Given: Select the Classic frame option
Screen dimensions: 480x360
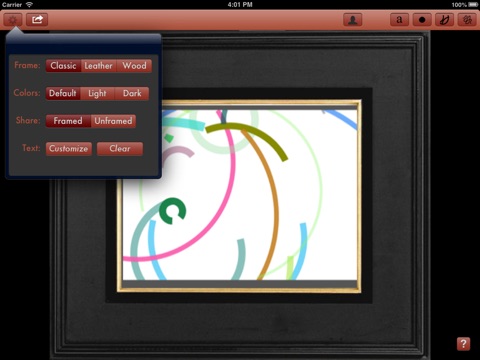Looking at the screenshot, I should click(63, 66).
